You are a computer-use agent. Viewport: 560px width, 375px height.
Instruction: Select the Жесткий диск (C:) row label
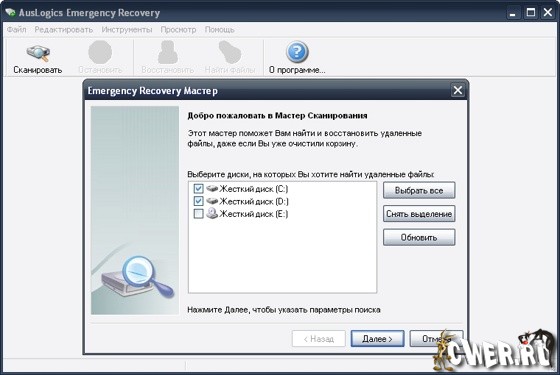pyautogui.click(x=254, y=189)
